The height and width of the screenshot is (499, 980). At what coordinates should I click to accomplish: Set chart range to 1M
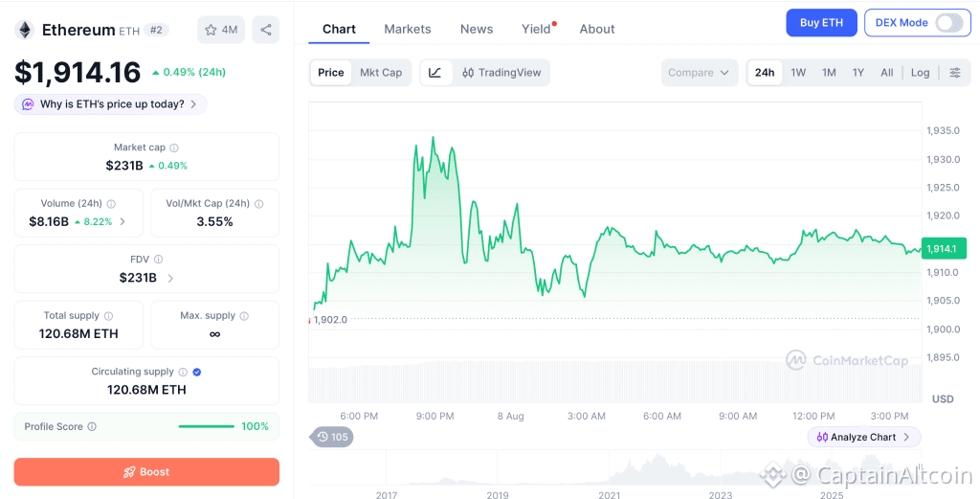829,73
